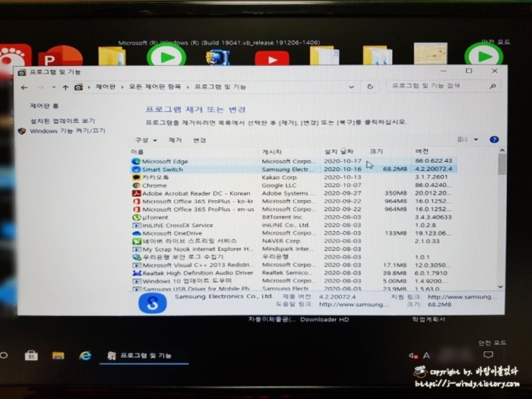Click Office 365 ProPlus en-us icon
532x399 pixels.
136,209
